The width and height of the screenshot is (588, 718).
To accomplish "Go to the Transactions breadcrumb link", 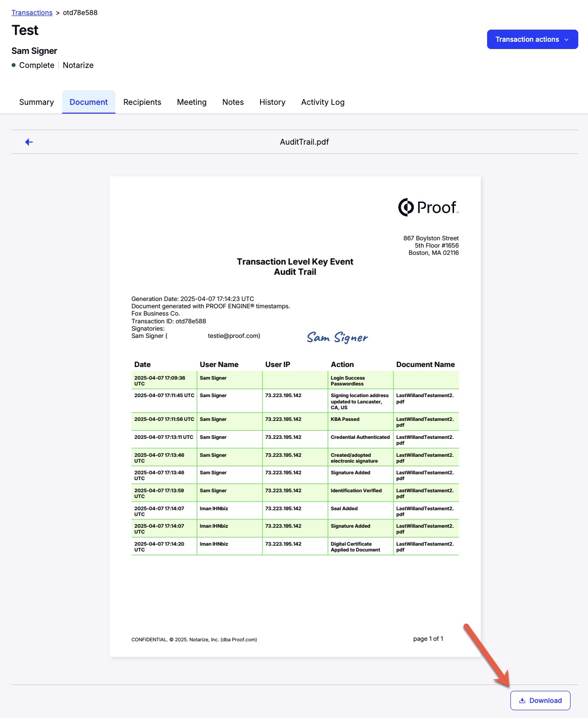I will click(32, 13).
